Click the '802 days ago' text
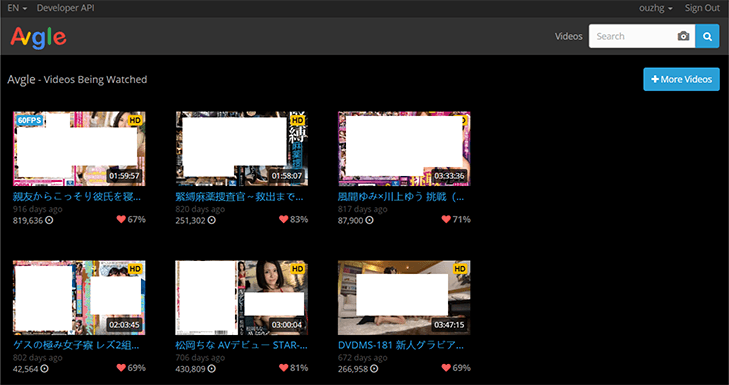 (x=37, y=358)
